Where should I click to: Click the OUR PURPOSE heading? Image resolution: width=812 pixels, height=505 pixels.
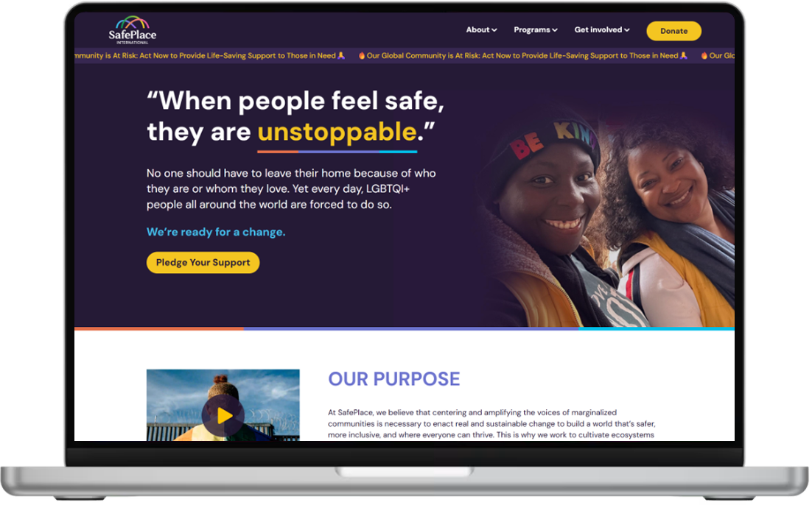(x=394, y=379)
